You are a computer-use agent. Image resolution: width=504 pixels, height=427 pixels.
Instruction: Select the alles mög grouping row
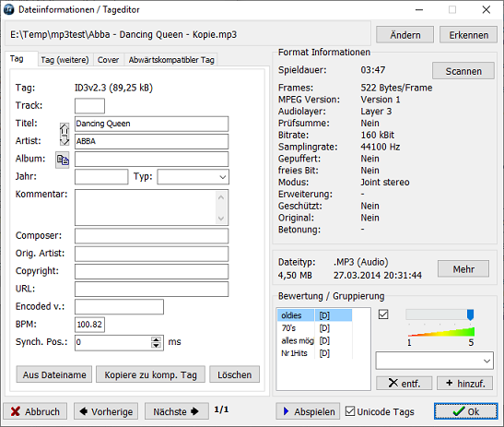click(314, 340)
